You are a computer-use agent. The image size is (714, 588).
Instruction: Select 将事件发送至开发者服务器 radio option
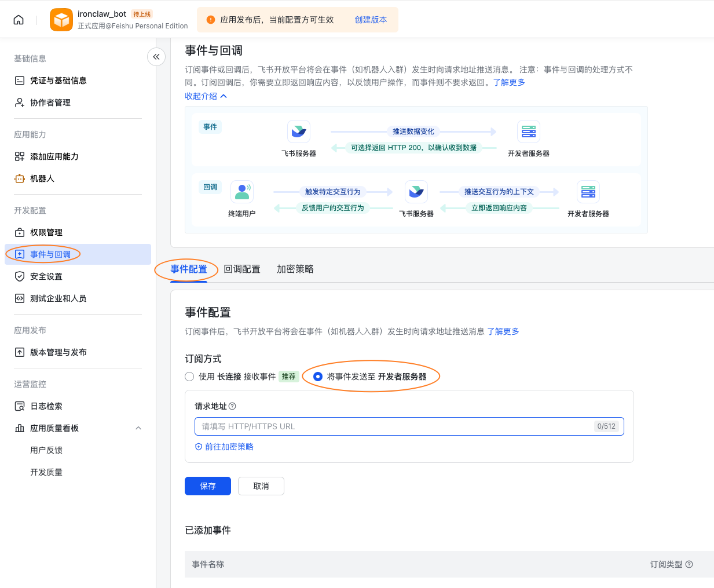318,377
